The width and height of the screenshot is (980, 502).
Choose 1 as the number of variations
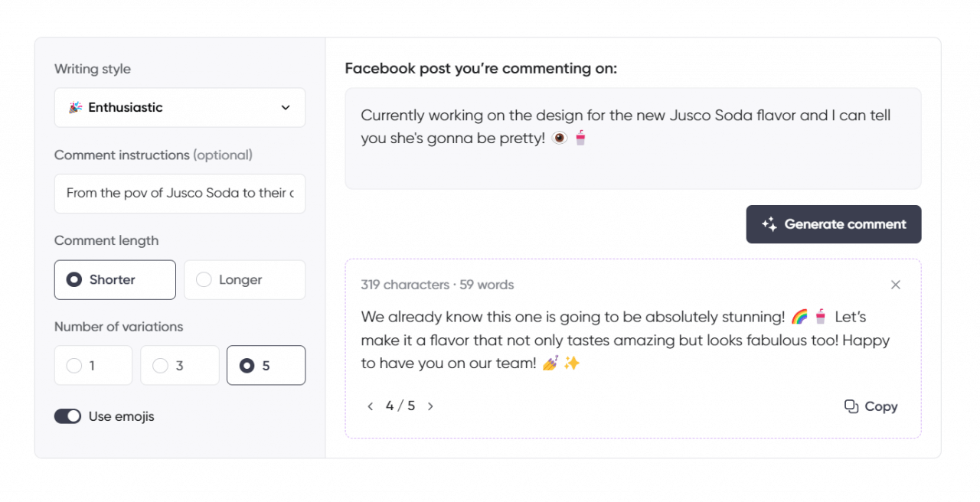93,365
